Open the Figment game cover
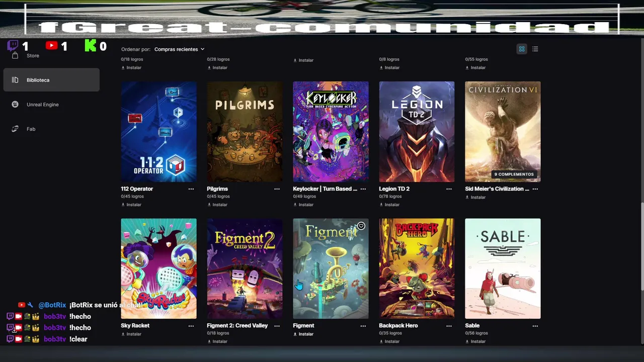Screen dimensions: 644x362 [331, 268]
